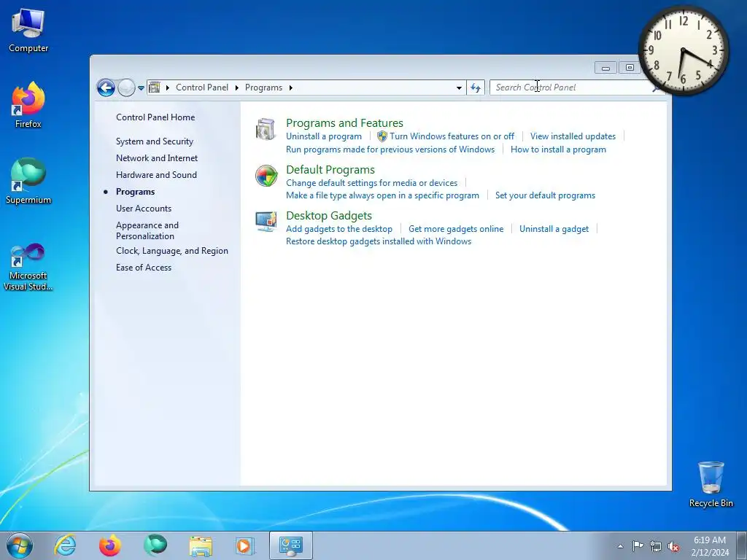Click the Programs and Features heading
The image size is (747, 560).
coord(344,122)
